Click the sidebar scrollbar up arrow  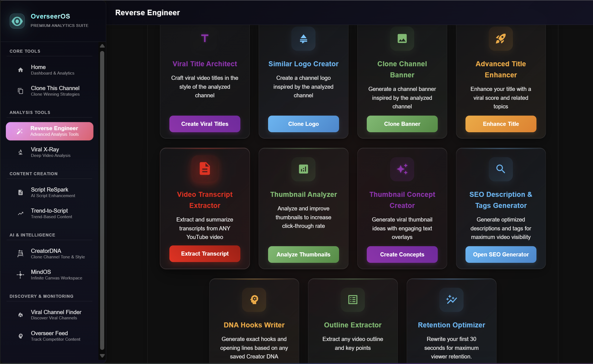102,46
